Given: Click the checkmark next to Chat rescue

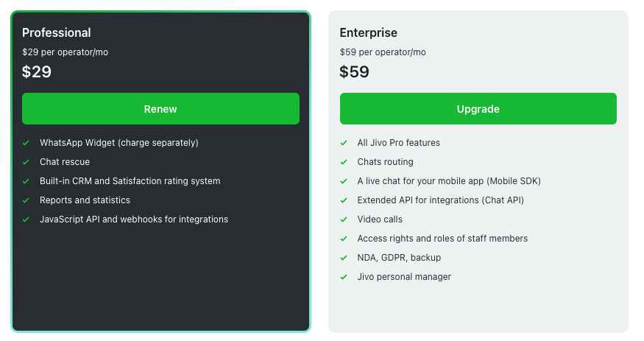Looking at the screenshot, I should [x=26, y=162].
